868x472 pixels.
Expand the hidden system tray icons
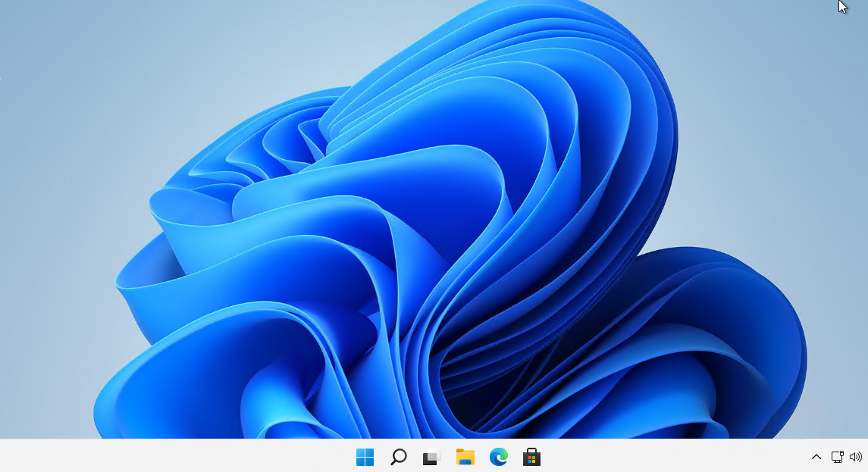816,457
